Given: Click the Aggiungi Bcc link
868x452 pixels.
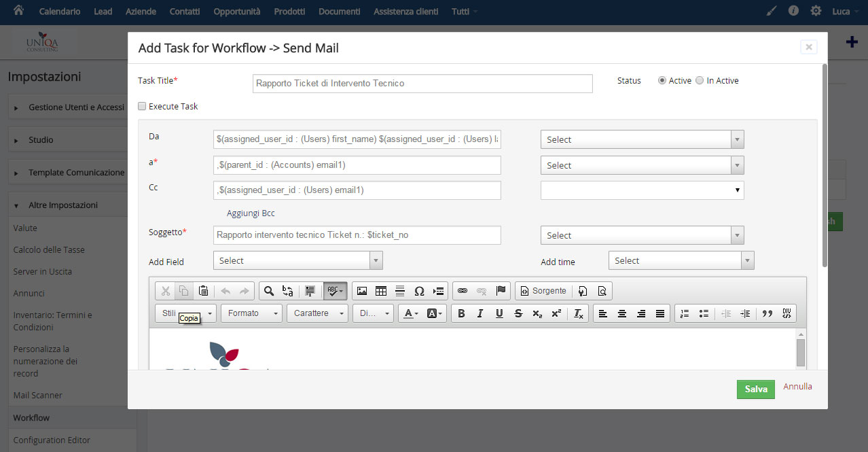Looking at the screenshot, I should coord(251,213).
